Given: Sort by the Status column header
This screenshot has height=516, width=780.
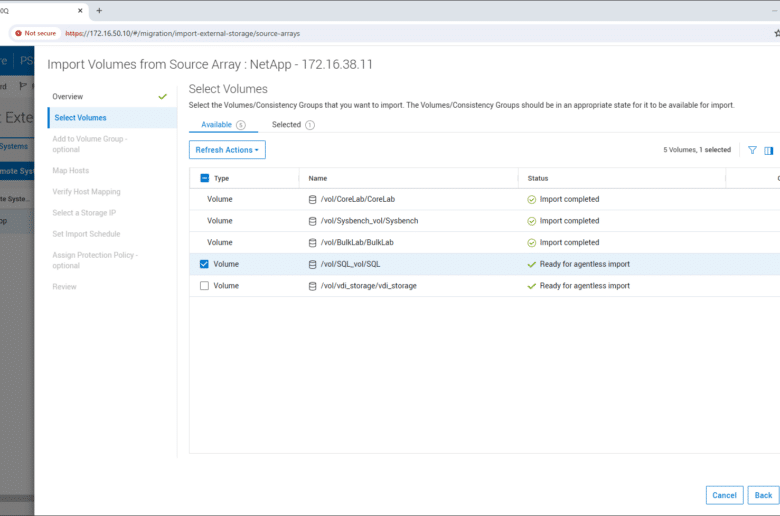Looking at the screenshot, I should pos(538,178).
